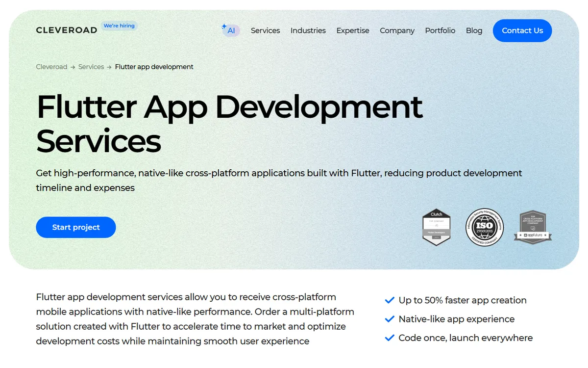The height and width of the screenshot is (368, 588).
Task: Open the AI sparkle nav item
Action: point(230,30)
